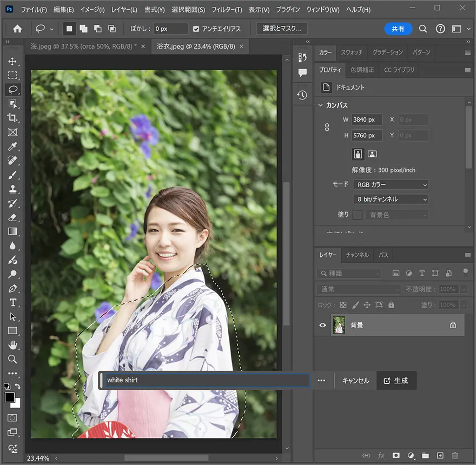Image resolution: width=476 pixels, height=465 pixels.
Task: Select the Horizontal Type tool
Action: [12, 303]
